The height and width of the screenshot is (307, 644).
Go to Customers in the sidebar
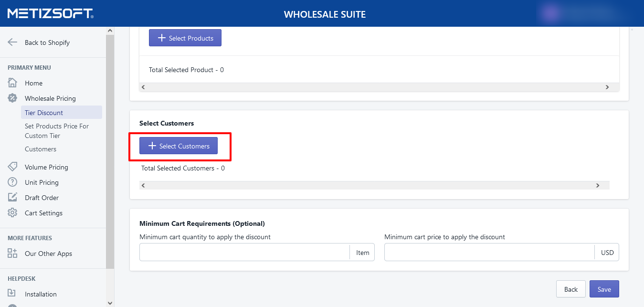click(41, 149)
